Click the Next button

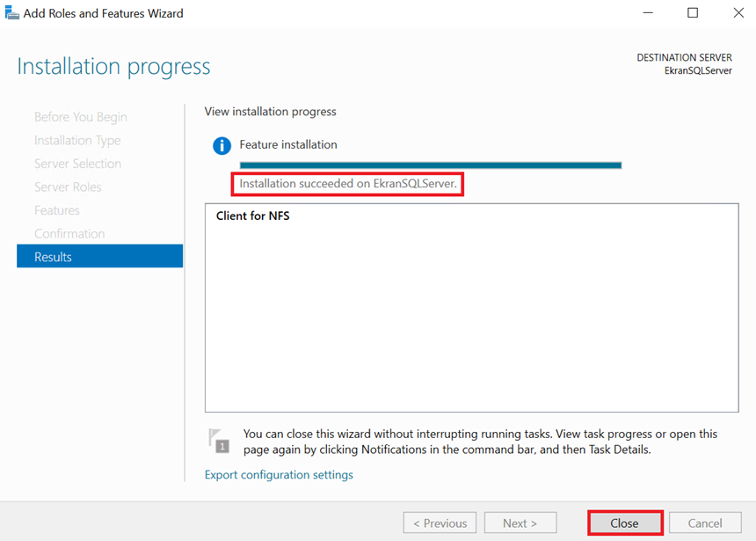tap(520, 523)
